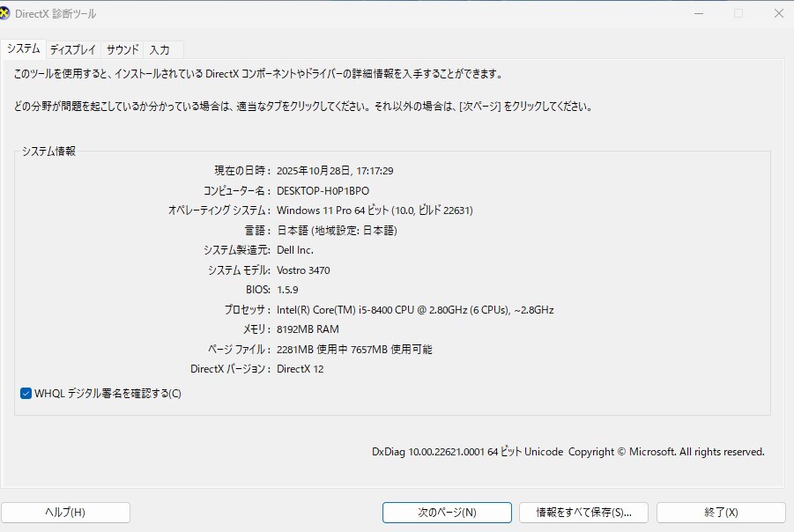Maximize the DirectX 診断ツール window
The height and width of the screenshot is (532, 794).
click(x=738, y=13)
